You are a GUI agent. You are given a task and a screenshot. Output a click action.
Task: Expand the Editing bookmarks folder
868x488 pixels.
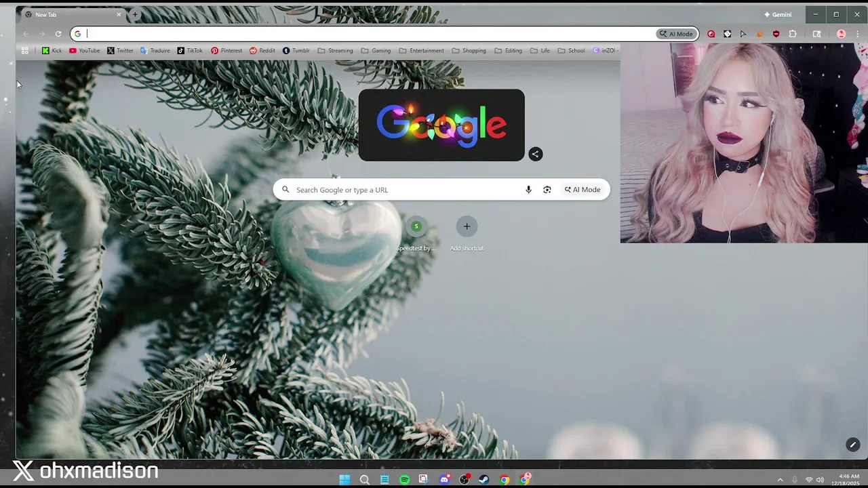(509, 51)
